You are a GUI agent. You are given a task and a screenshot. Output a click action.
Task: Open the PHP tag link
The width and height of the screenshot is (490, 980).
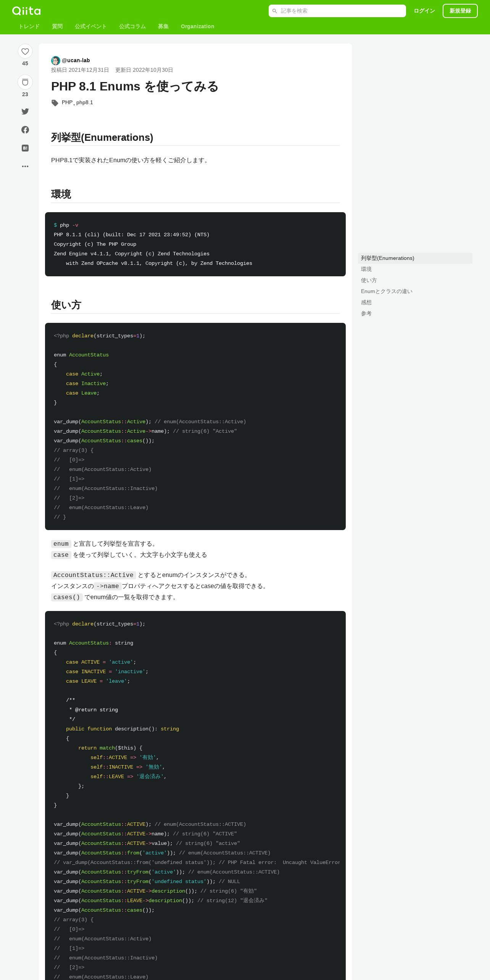67,102
